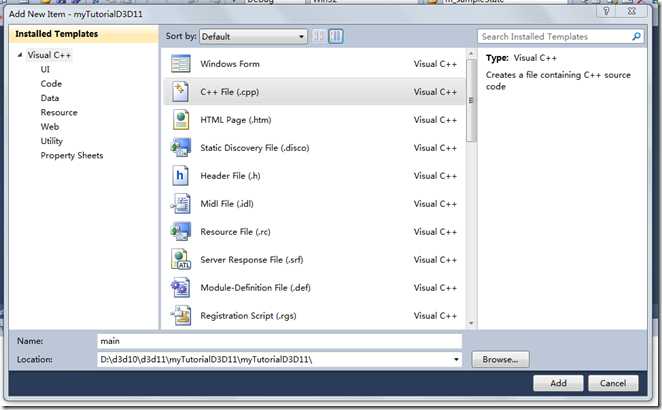
Task: Click the search magnifier icon
Action: [x=636, y=36]
